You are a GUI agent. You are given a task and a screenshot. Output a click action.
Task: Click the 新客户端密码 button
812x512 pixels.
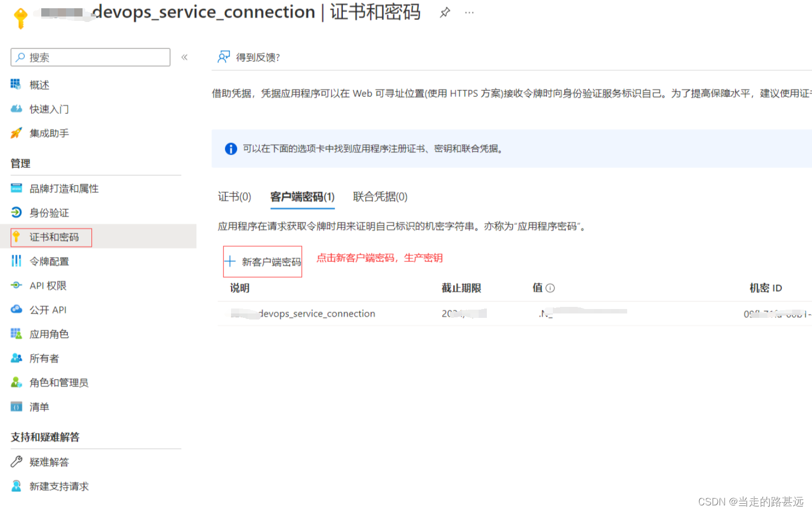262,261
